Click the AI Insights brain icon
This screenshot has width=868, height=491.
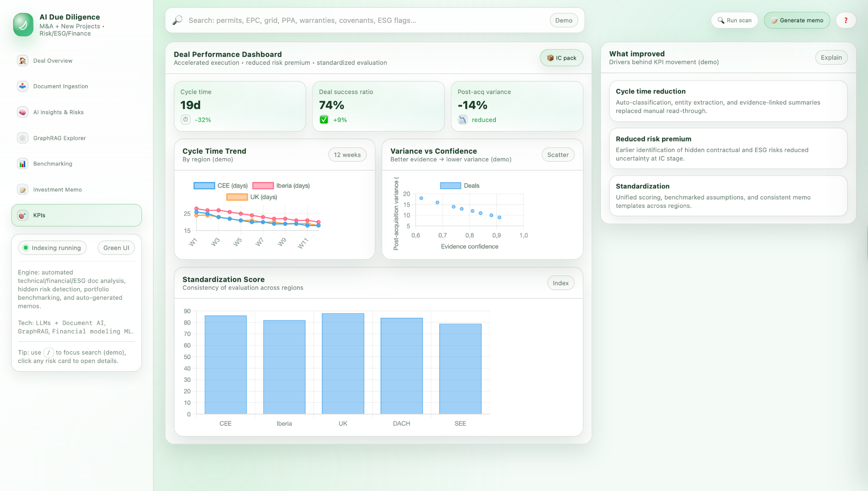coord(22,112)
